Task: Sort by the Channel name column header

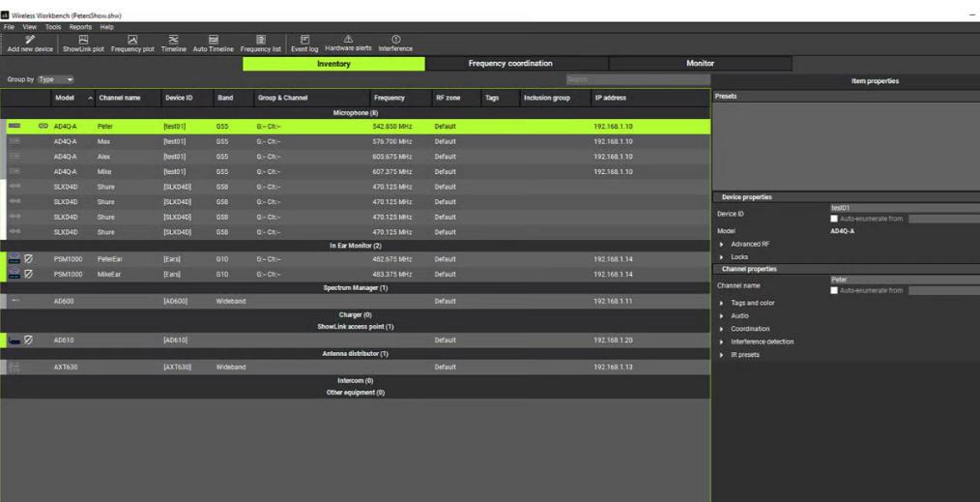Action: click(x=129, y=98)
